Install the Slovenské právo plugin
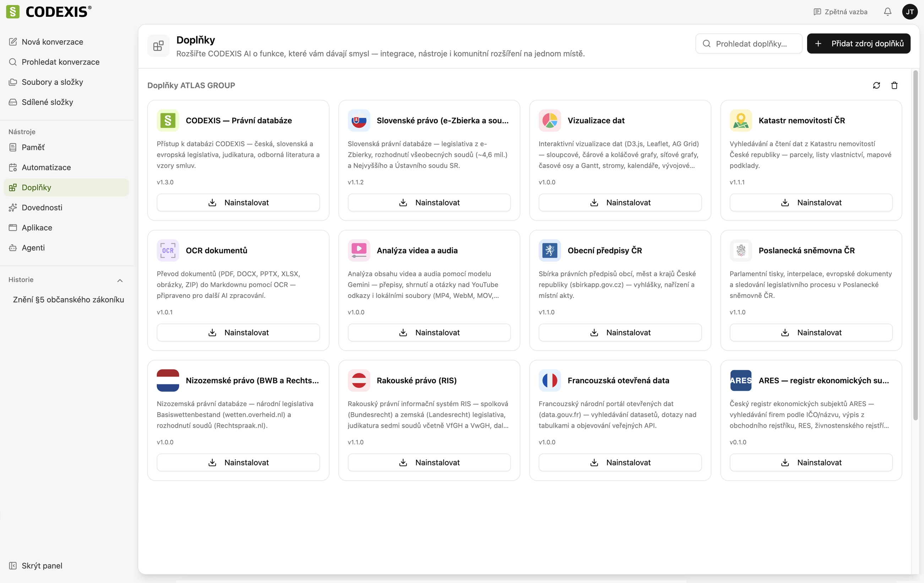Screen dimensions: 924x583 point(429,202)
